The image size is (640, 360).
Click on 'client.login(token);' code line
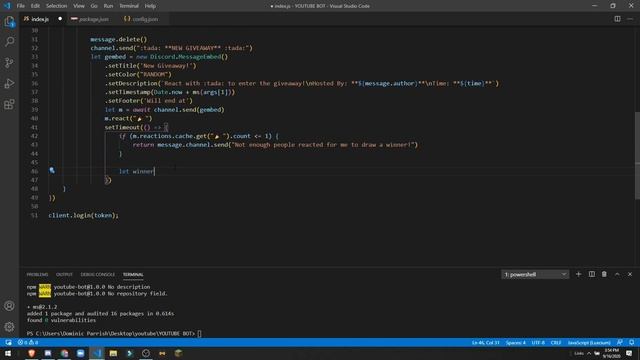coord(83,215)
